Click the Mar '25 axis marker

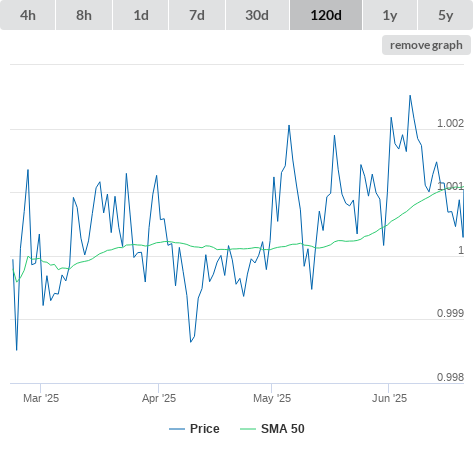[41, 398]
